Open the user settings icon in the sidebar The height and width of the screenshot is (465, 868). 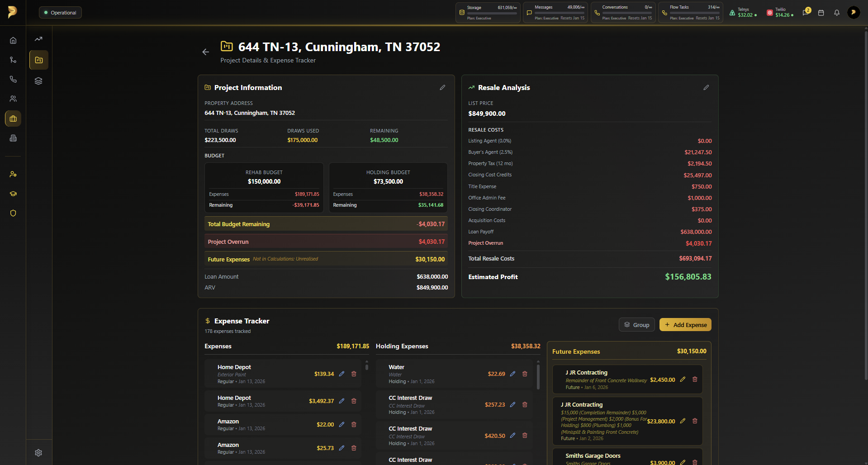click(13, 174)
